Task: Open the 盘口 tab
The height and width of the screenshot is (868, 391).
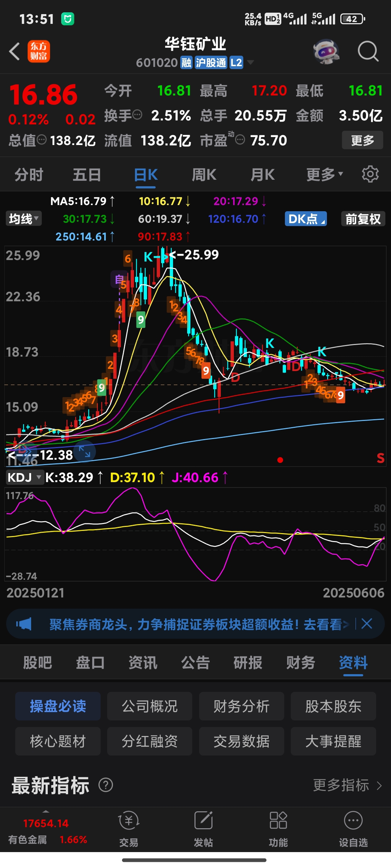Action: (90, 663)
